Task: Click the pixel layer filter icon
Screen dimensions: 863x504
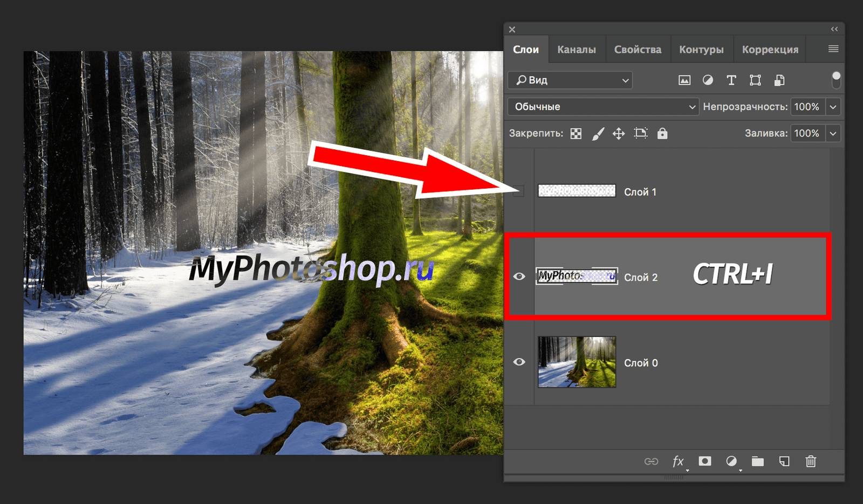Action: tap(684, 80)
